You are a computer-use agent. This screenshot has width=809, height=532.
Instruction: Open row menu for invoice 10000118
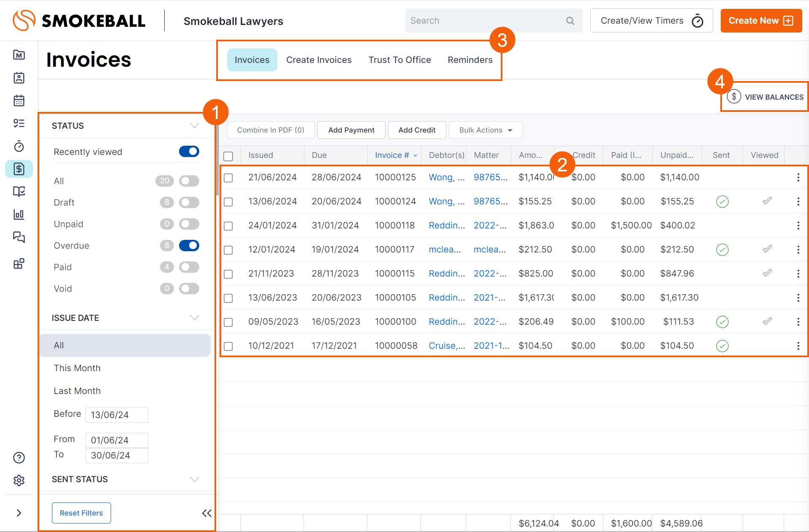tap(798, 225)
